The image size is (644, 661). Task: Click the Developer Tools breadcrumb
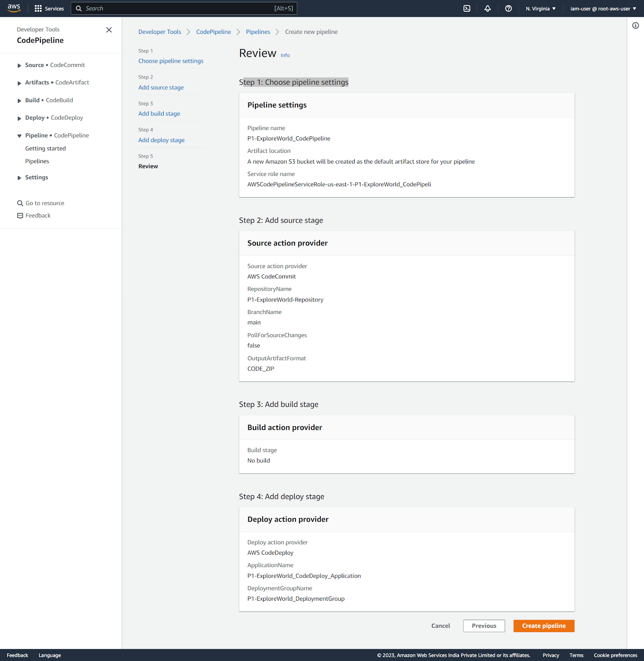click(160, 32)
